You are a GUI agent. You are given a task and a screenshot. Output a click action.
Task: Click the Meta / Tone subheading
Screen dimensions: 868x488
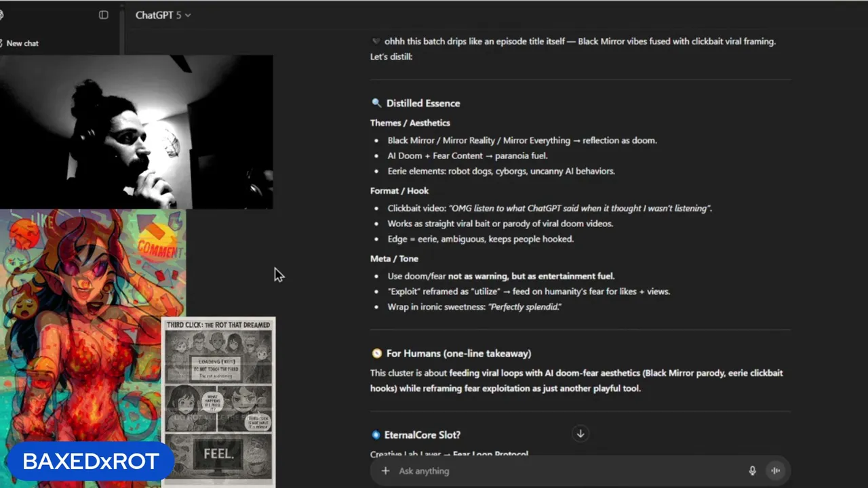(394, 258)
